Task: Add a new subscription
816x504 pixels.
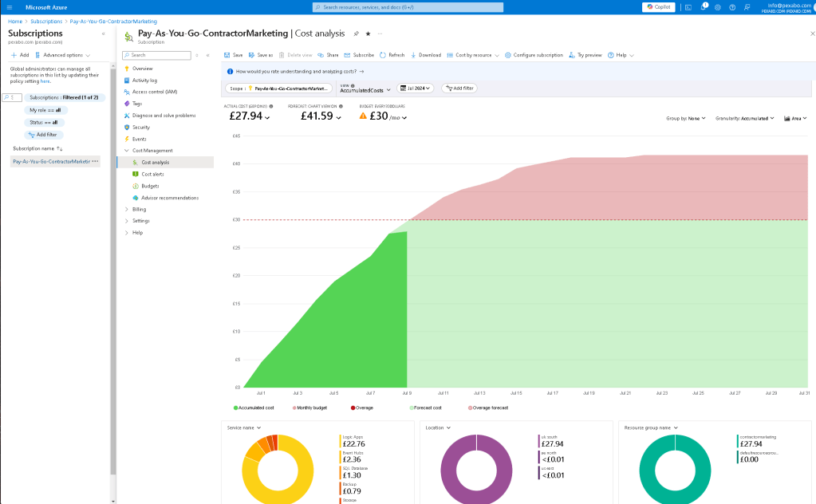Action: point(20,55)
